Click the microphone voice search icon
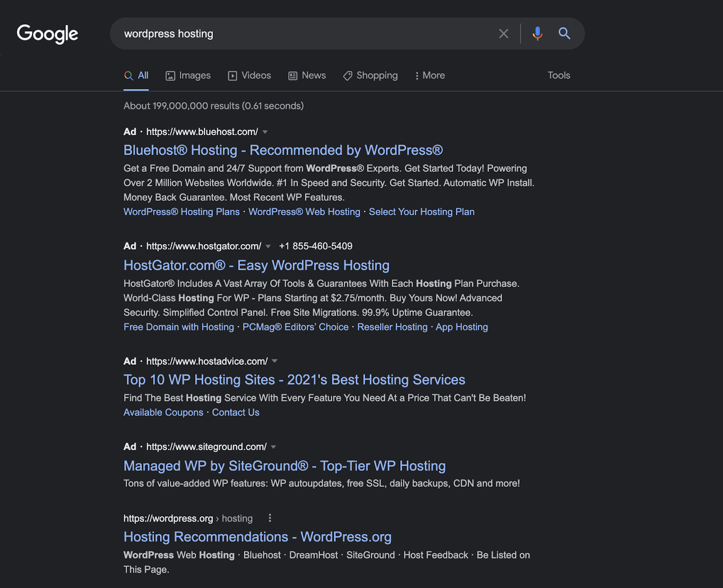 [x=537, y=33]
